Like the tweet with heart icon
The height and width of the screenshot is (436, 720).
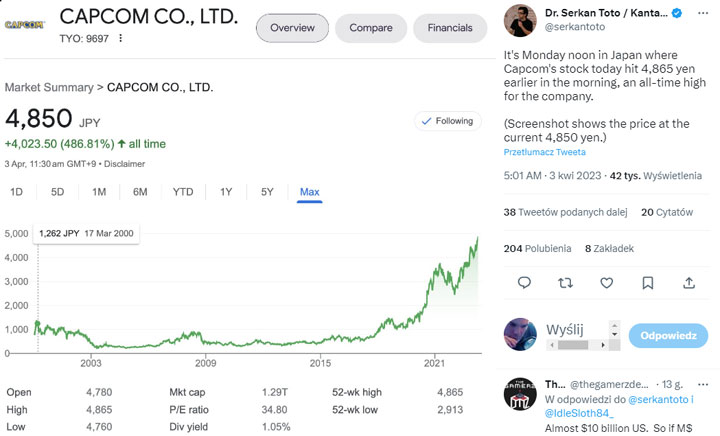coord(607,283)
